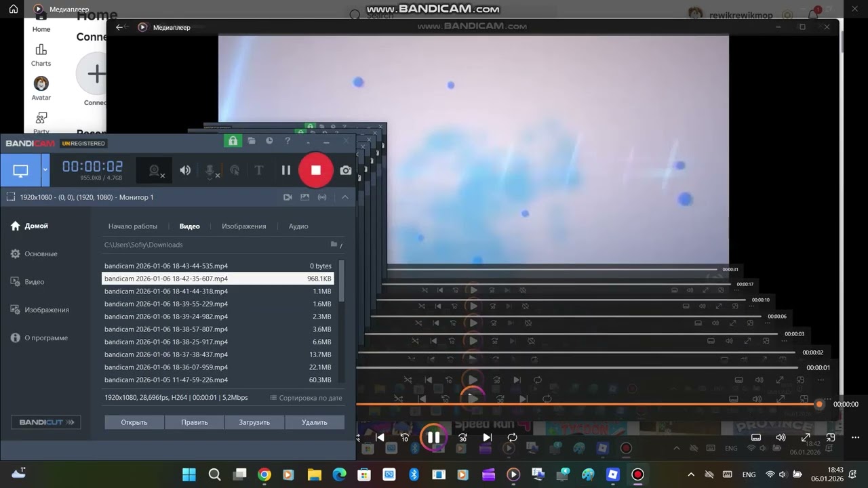Select file bandicam 2026-01-06 18-38-57-807.mp4

(x=218, y=329)
